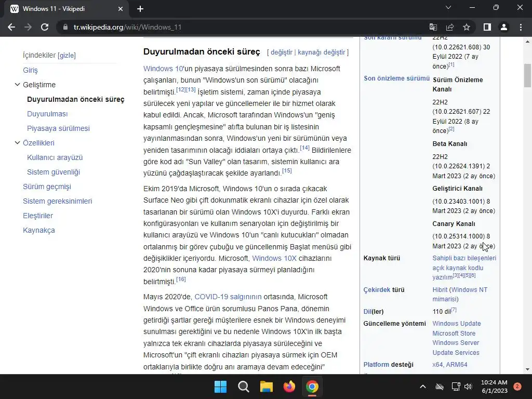
Task: Open ARM64 platform link
Action: pyautogui.click(x=457, y=365)
